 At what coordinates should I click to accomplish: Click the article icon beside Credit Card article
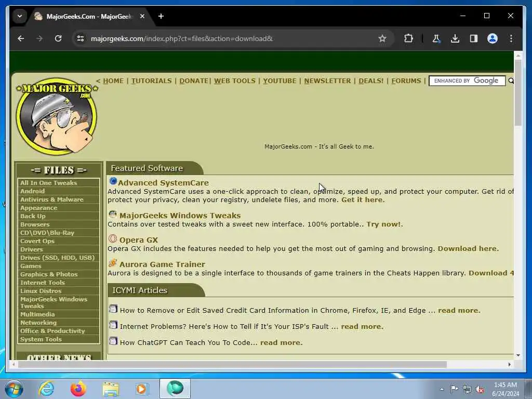(x=113, y=309)
